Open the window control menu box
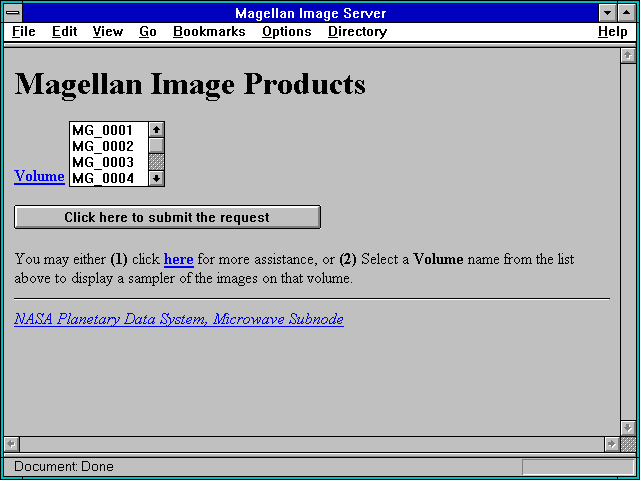The image size is (640, 480). [13, 13]
